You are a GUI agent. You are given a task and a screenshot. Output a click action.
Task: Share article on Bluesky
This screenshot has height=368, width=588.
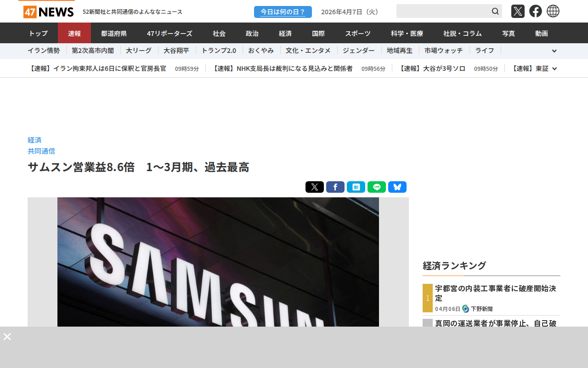397,187
